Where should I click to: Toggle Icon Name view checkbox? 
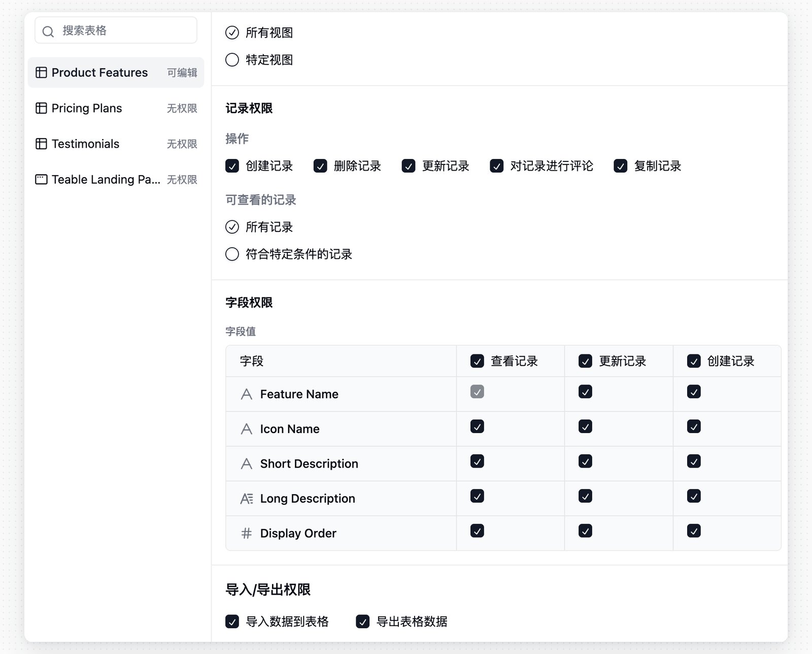click(x=477, y=427)
